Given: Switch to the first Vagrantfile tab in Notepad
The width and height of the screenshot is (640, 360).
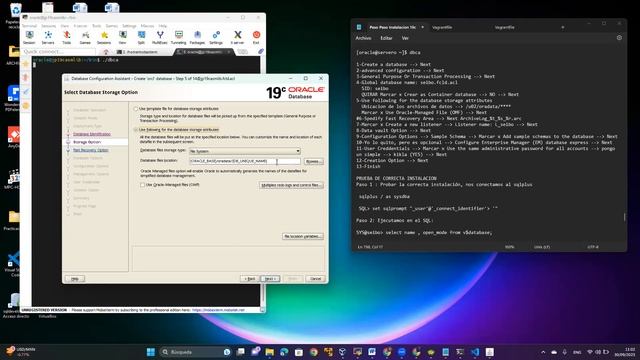Looking at the screenshot, I should 442,27.
